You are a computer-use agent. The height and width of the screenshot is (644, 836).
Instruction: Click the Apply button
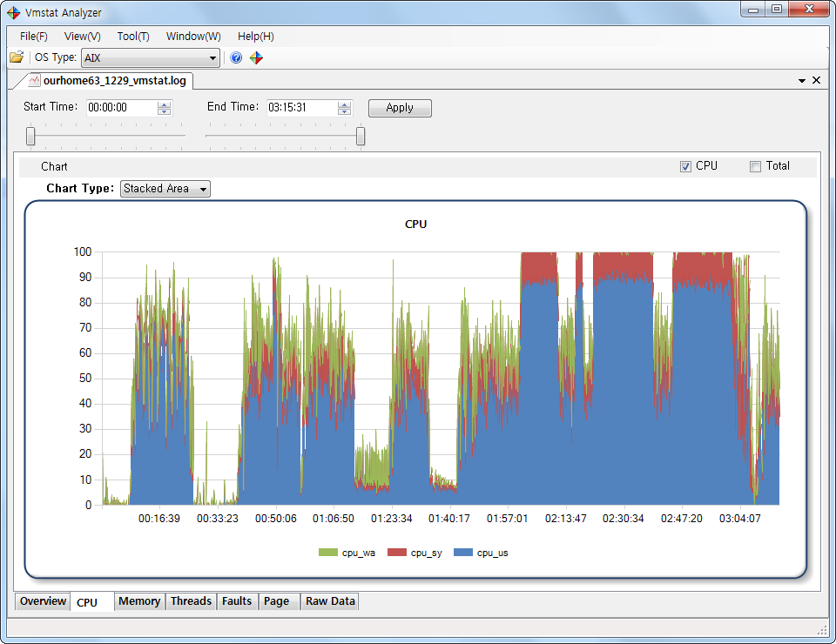(x=400, y=108)
